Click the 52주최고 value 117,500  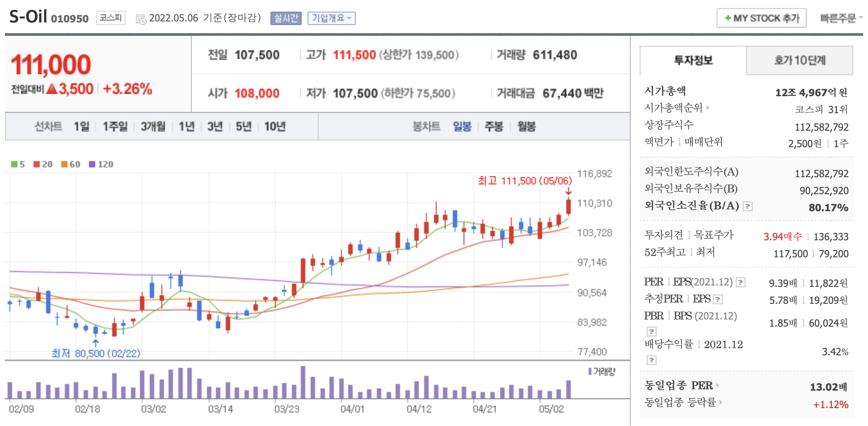pos(791,254)
